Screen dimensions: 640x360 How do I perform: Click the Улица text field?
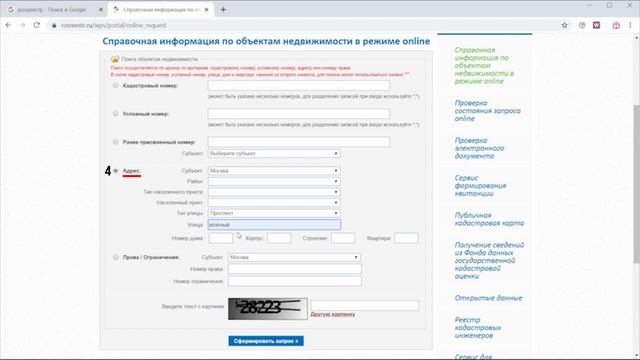pyautogui.click(x=274, y=224)
